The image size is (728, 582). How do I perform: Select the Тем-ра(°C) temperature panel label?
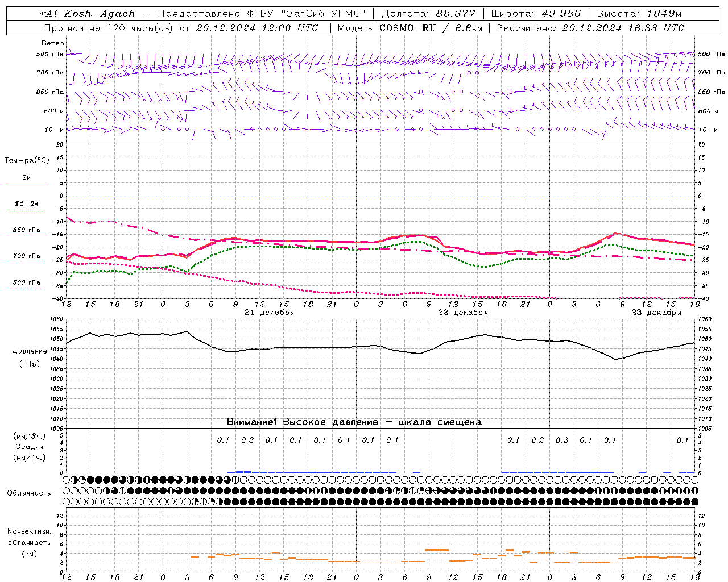[x=27, y=161]
